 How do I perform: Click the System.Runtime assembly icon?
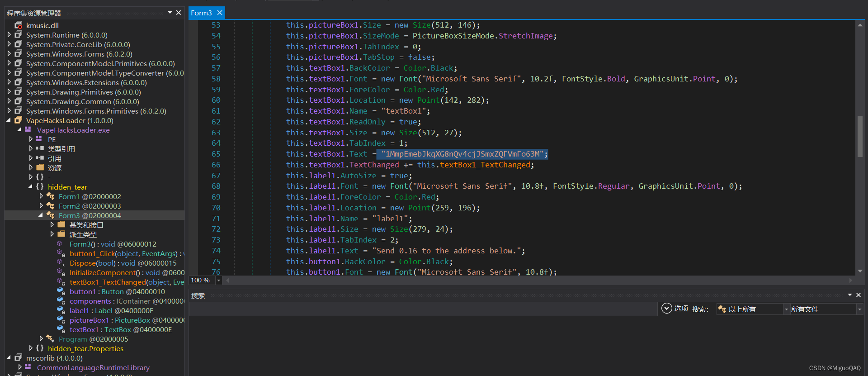click(18, 35)
